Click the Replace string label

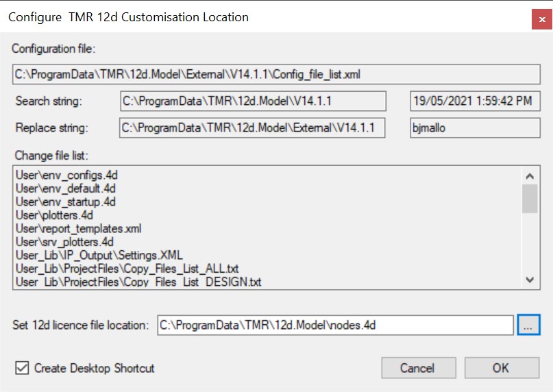tap(52, 127)
